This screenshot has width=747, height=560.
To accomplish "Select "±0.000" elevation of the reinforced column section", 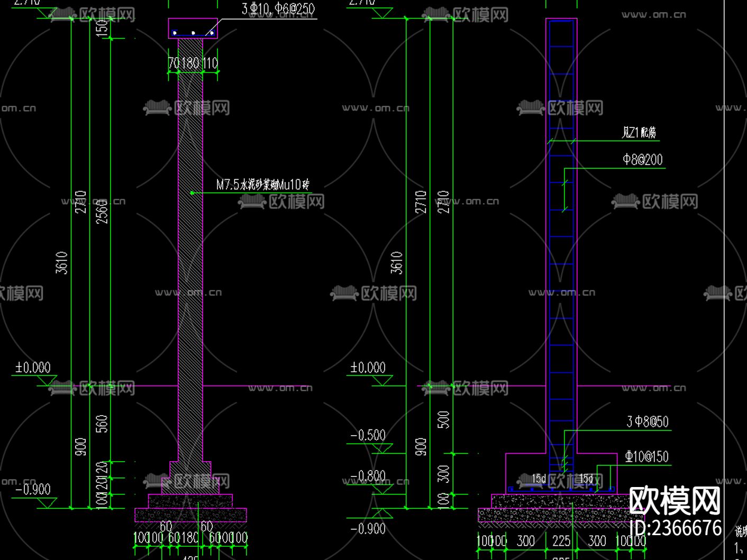I will point(368,368).
